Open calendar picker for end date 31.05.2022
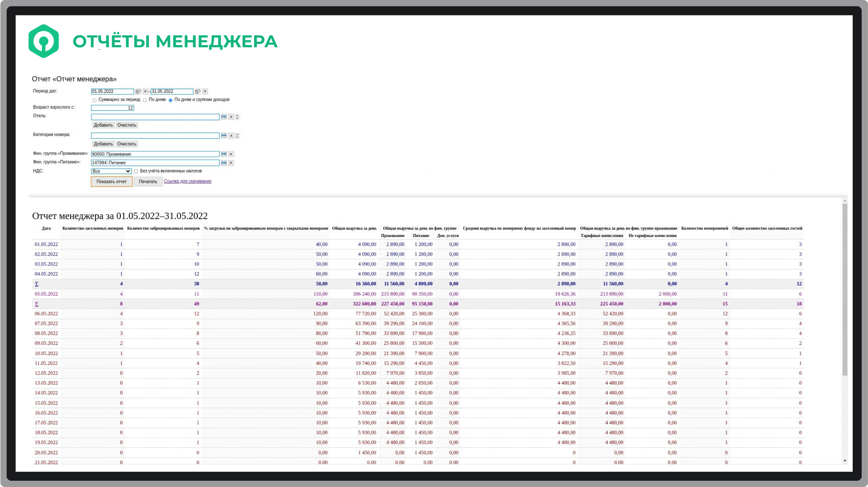 [x=198, y=91]
